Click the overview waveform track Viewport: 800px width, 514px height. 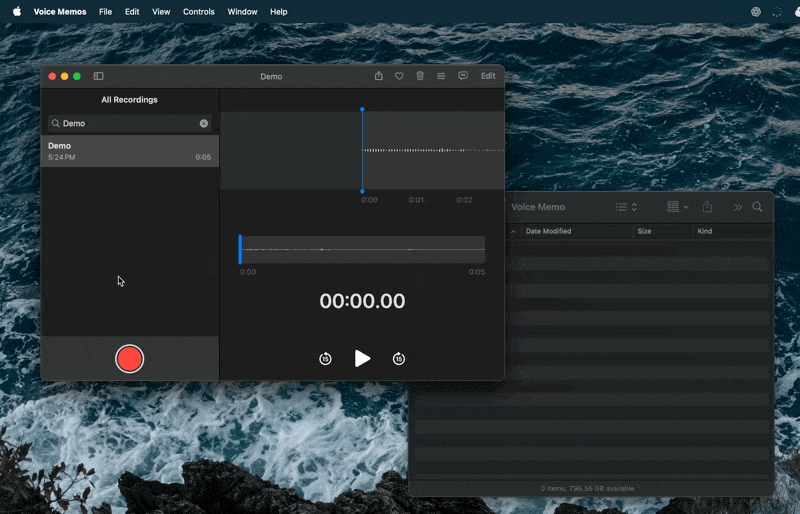[362, 250]
